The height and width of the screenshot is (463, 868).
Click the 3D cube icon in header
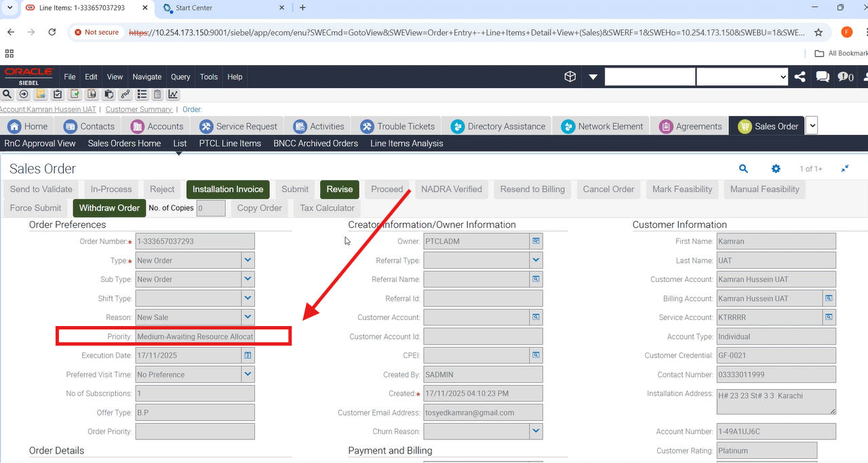point(570,77)
